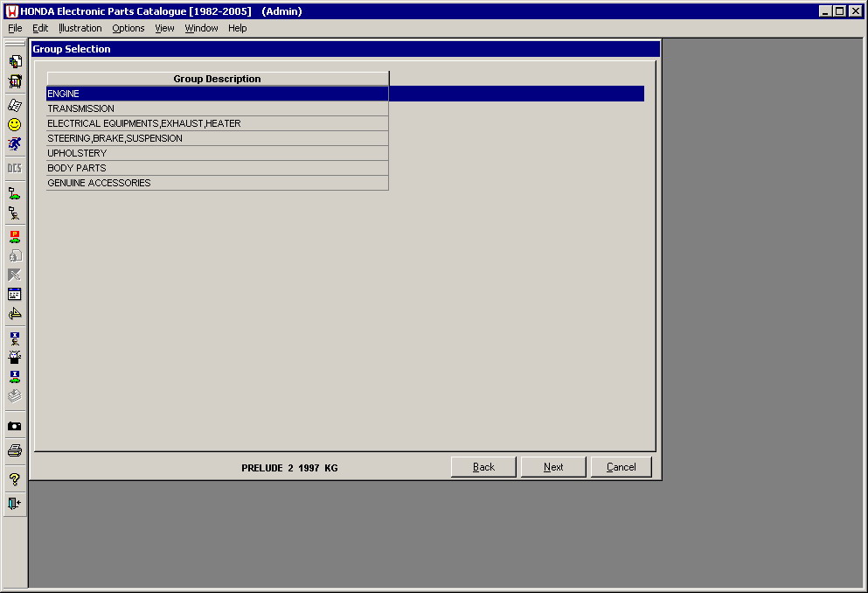Click the exit door icon

click(x=15, y=503)
